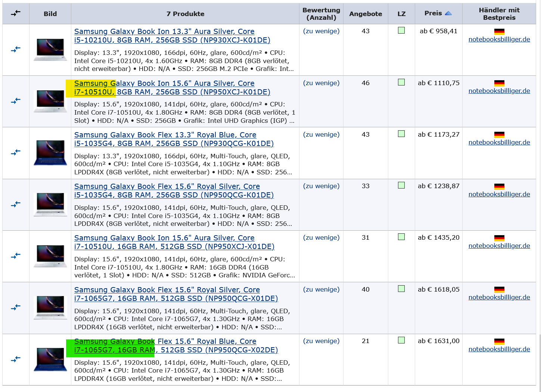Click compare icon for Galaxy Book Flex NP950QCG-X01DE
Image resolution: width=541 pixels, height=392 pixels.
click(x=16, y=307)
